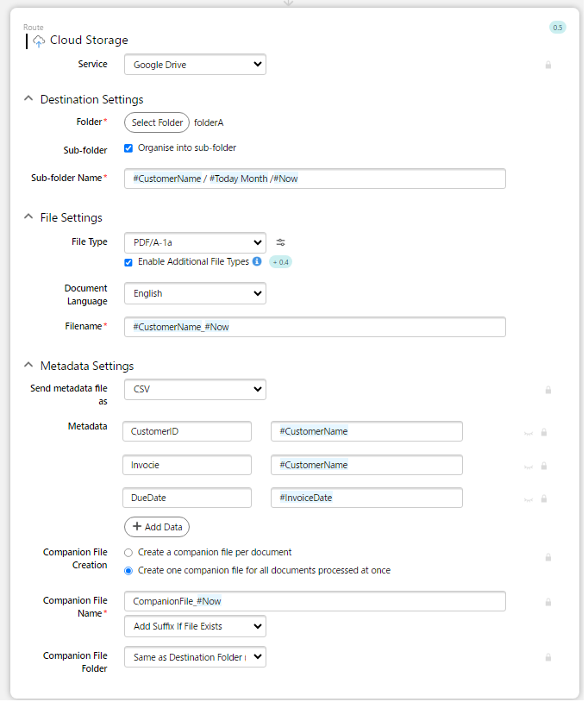This screenshot has width=588, height=702.
Task: Click the Companion File Name input field
Action: tap(315, 601)
